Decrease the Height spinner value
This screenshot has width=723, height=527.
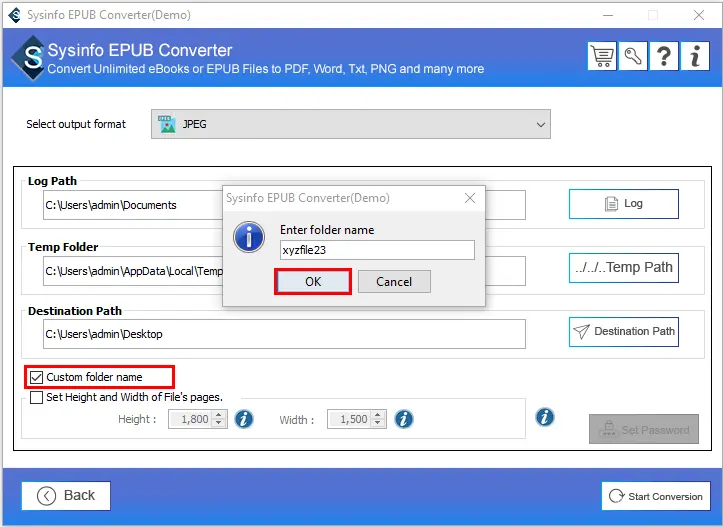(x=219, y=423)
